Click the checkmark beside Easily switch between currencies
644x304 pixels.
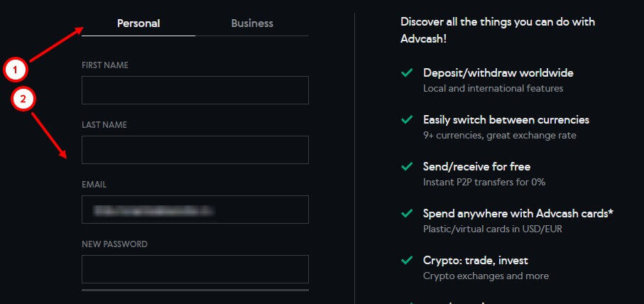point(407,120)
